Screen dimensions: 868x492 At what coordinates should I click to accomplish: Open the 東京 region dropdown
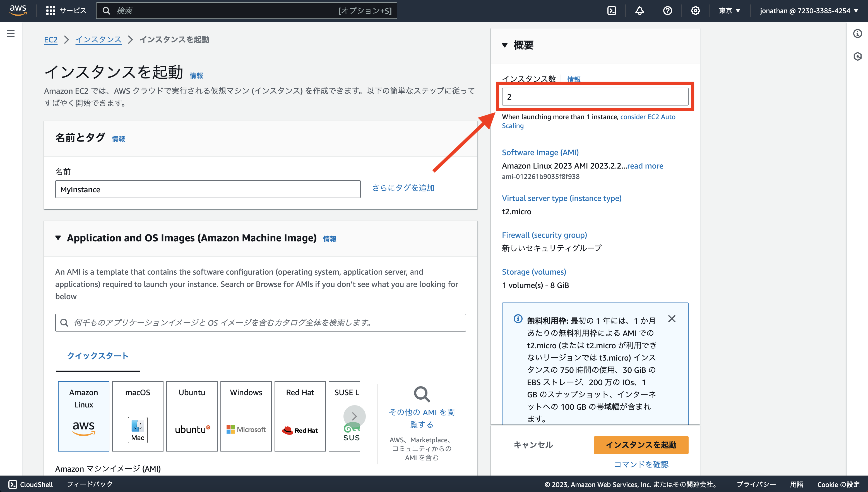click(729, 11)
